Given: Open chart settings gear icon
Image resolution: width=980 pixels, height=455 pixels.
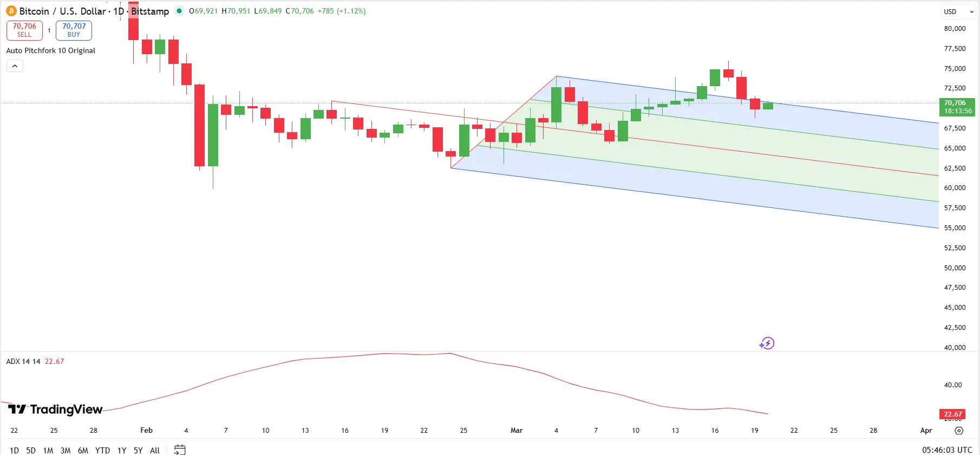Looking at the screenshot, I should pyautogui.click(x=959, y=431).
